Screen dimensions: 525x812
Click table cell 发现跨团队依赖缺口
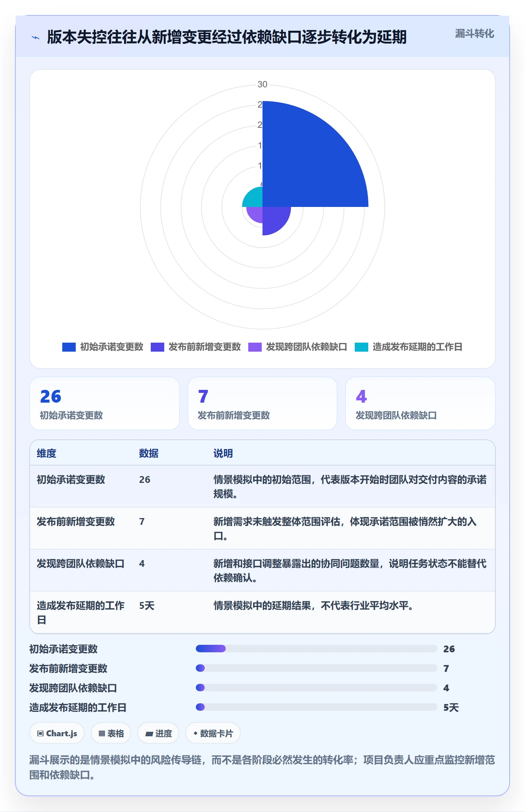tap(81, 564)
